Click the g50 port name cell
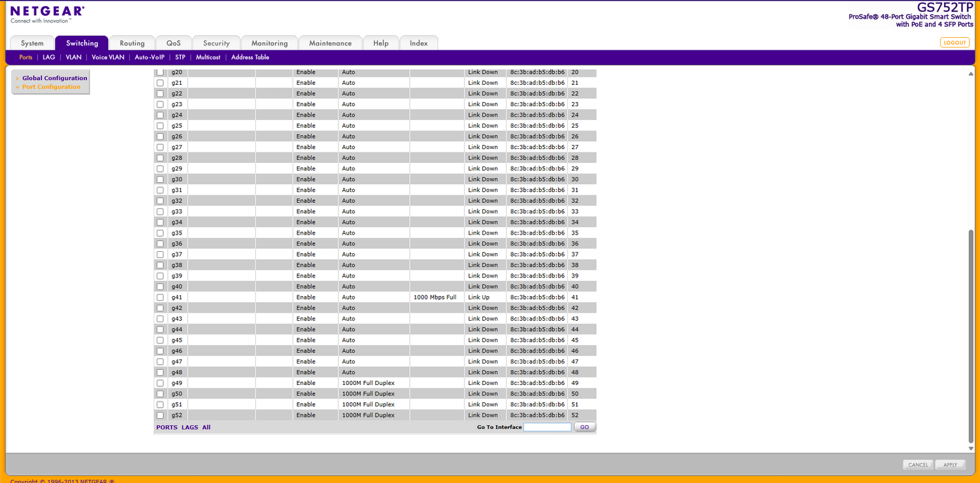Screen dimensions: 980x483 tap(177, 394)
